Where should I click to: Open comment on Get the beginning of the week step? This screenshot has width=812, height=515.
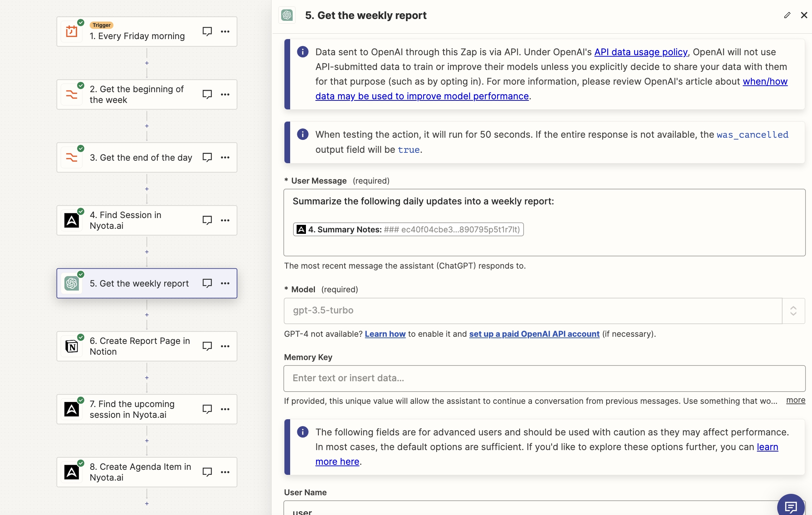(207, 94)
